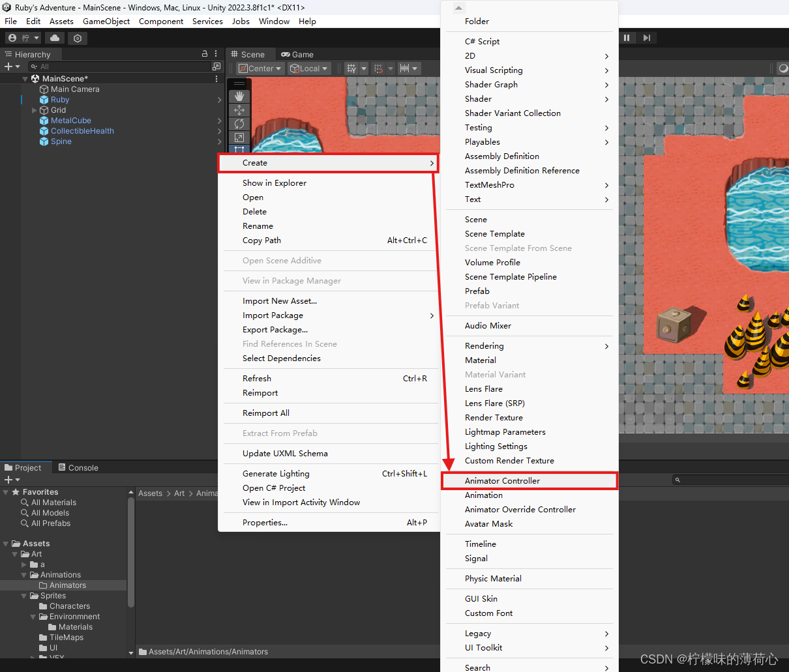
Task: Select Animator Controller from the Create submenu
Action: [501, 480]
